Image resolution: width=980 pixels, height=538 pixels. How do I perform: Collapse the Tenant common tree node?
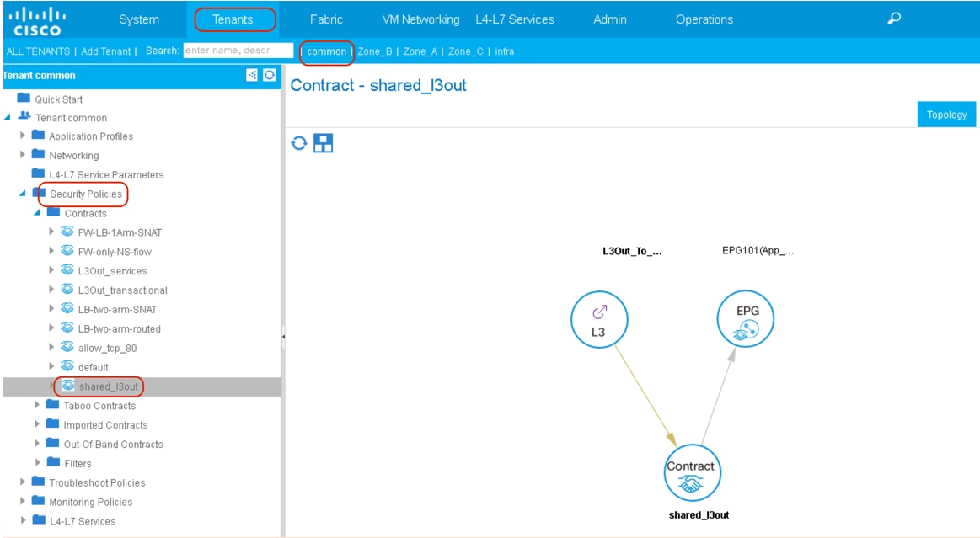tap(8, 117)
